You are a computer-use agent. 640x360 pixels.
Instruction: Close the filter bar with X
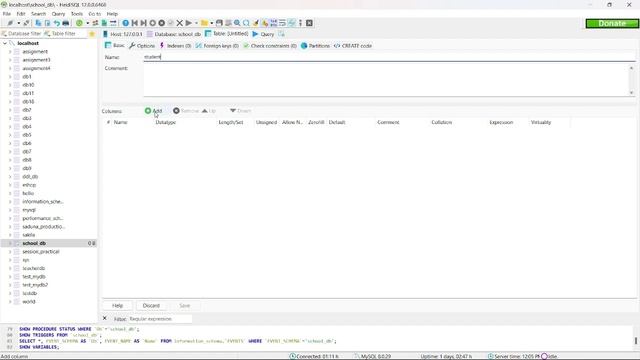click(105, 318)
